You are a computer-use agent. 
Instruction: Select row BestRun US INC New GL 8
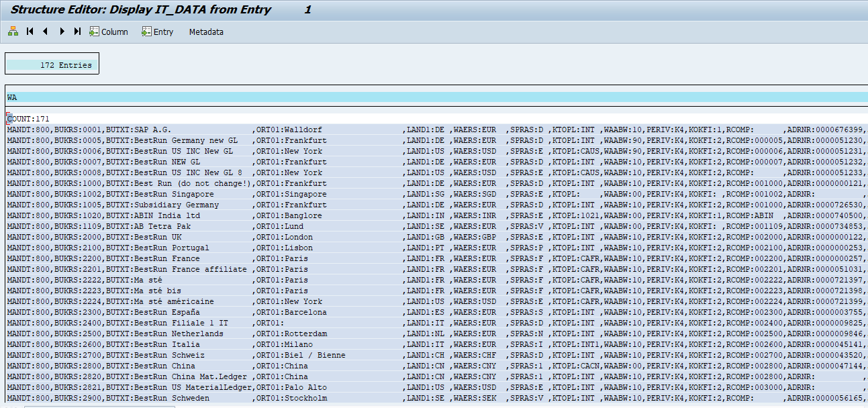pos(436,172)
